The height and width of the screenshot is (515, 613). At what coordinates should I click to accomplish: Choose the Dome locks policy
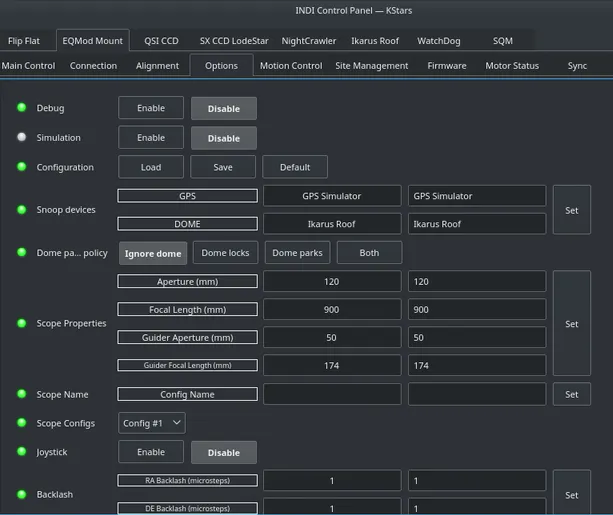tap(225, 253)
